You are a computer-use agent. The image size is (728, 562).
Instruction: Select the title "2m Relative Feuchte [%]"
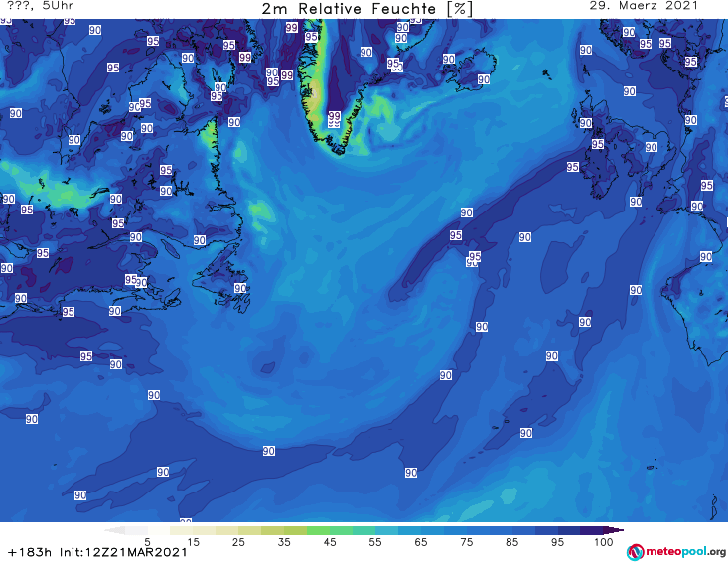click(367, 9)
